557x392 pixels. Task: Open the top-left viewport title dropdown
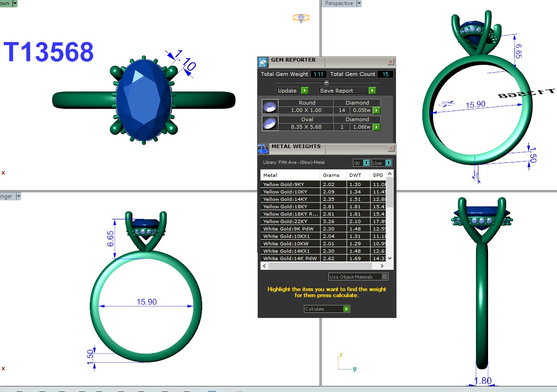coord(14,3)
